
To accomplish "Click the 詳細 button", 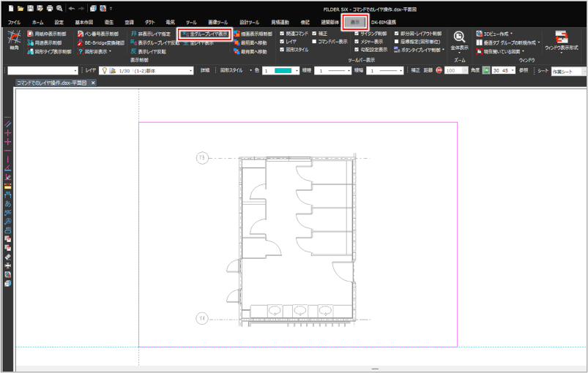I will 204,71.
